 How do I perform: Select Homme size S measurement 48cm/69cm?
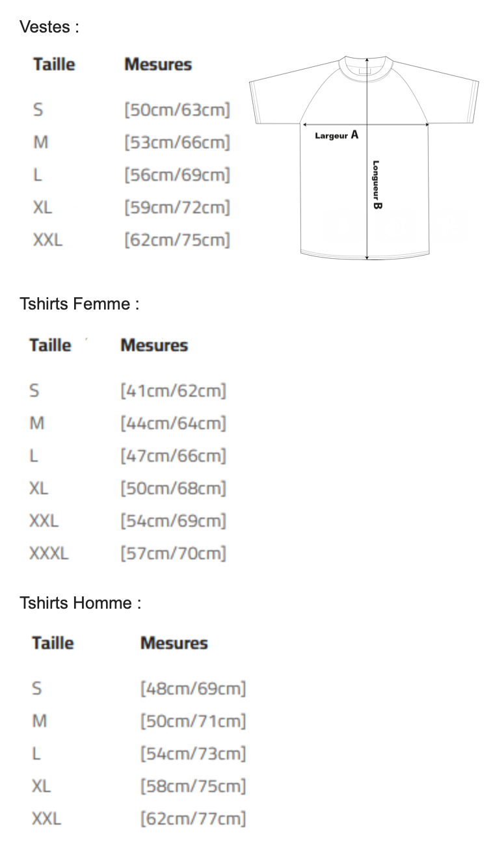[x=194, y=689]
